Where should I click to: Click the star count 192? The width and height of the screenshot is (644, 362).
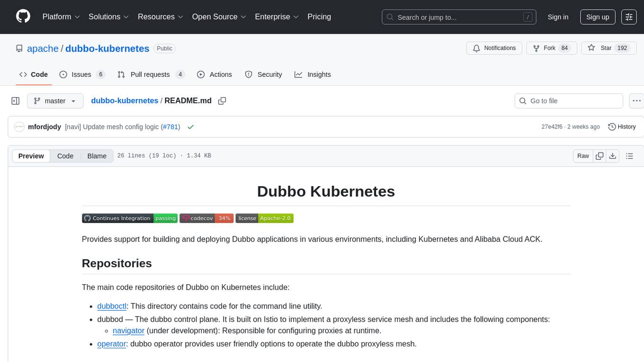tap(622, 48)
